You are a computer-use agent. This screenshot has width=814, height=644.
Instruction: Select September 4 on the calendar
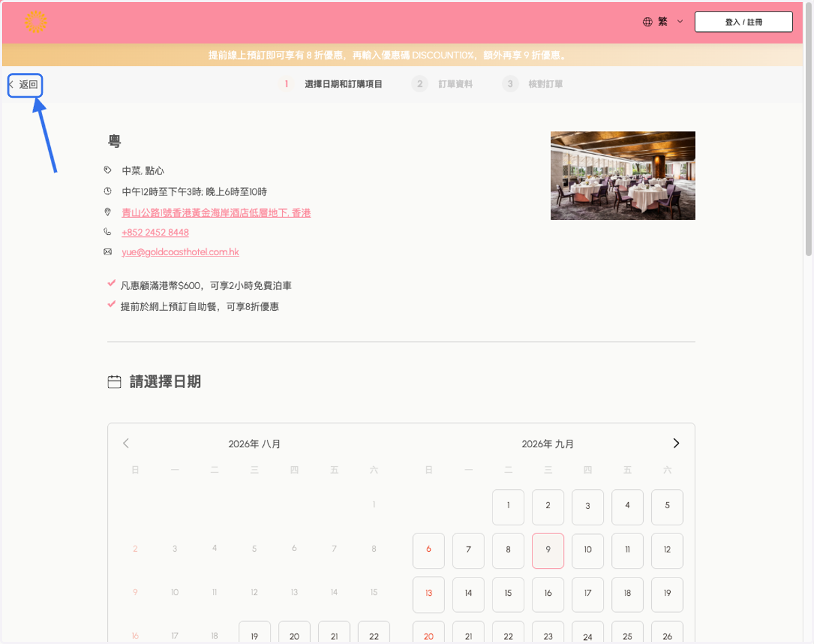(x=627, y=506)
